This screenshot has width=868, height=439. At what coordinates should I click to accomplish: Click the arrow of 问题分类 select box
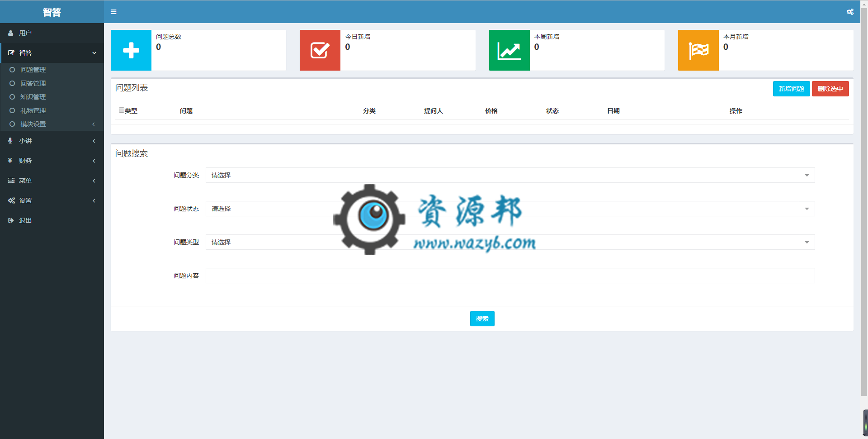coord(807,175)
